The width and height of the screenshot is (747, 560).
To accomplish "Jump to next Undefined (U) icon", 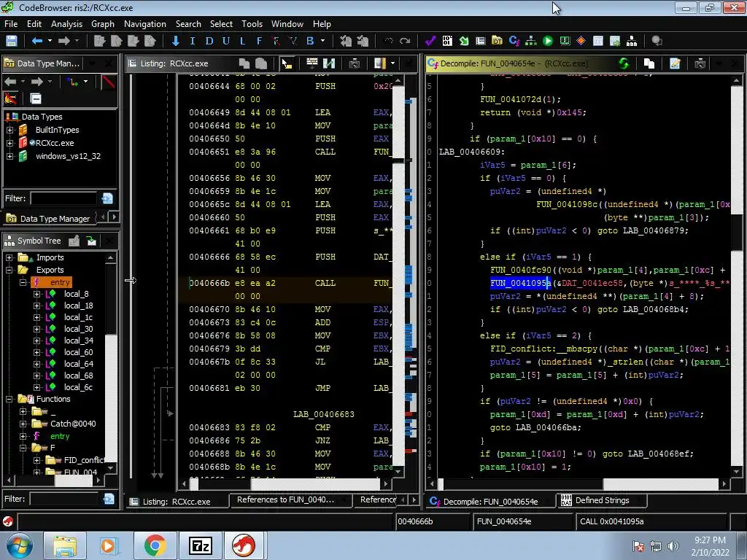I will tap(226, 41).
